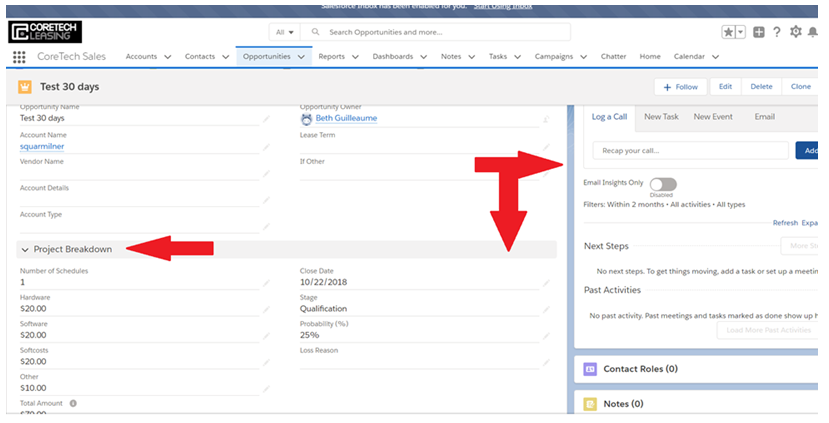Go to the Notes navigation tab

(x=451, y=57)
